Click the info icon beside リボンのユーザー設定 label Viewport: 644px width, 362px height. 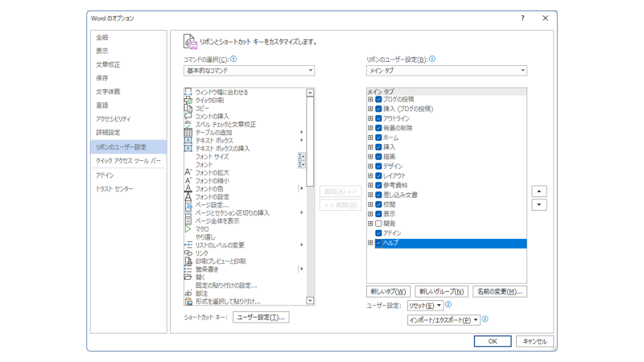point(432,59)
